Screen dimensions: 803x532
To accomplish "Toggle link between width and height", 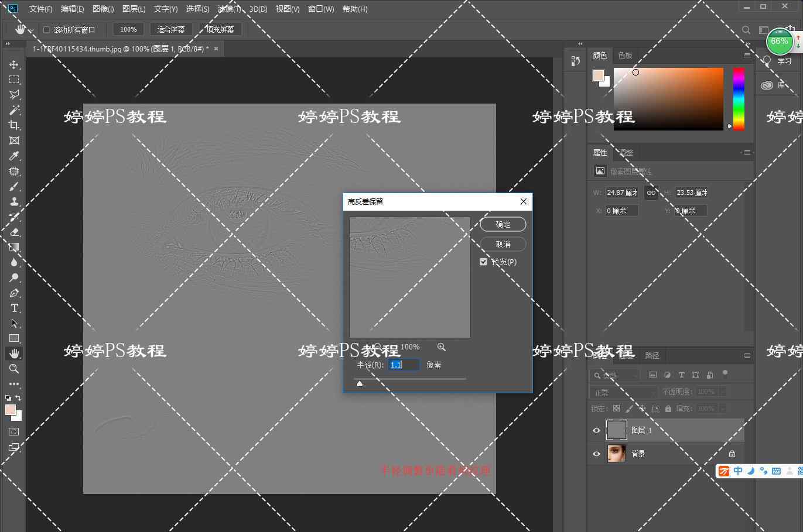I will coord(651,193).
